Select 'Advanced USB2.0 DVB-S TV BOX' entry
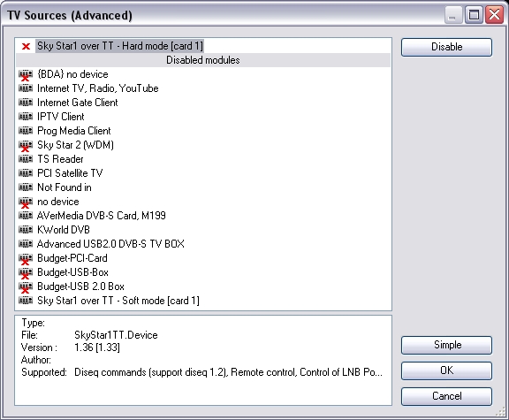The height and width of the screenshot is (420, 509). [x=110, y=244]
